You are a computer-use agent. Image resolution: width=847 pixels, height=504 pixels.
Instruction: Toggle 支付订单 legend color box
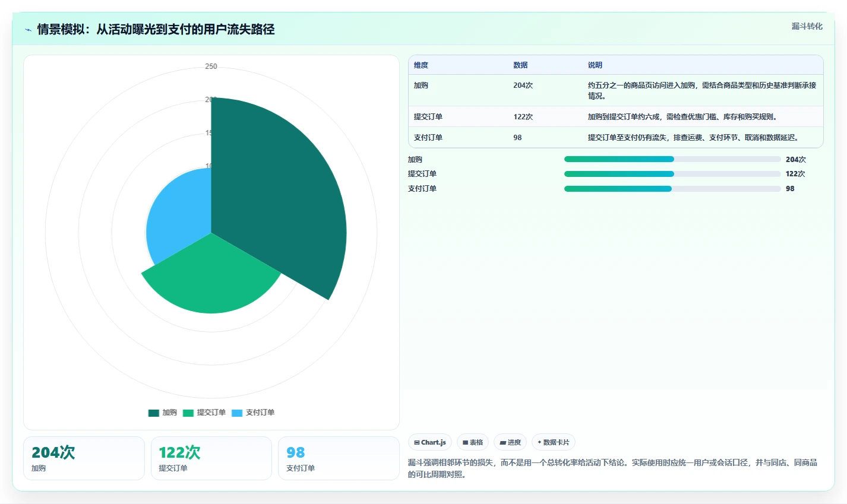[x=237, y=413]
